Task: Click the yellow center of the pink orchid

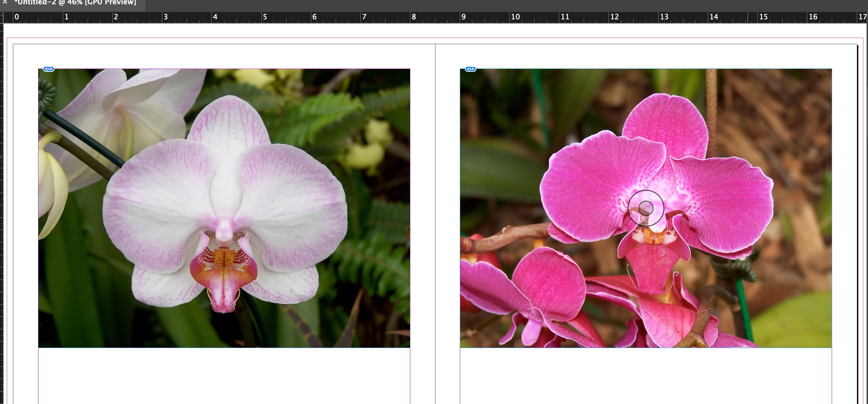Action: coord(653,237)
